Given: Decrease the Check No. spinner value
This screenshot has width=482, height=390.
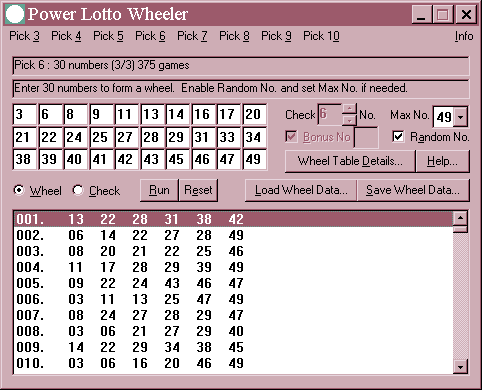Looking at the screenshot, I should (x=349, y=119).
